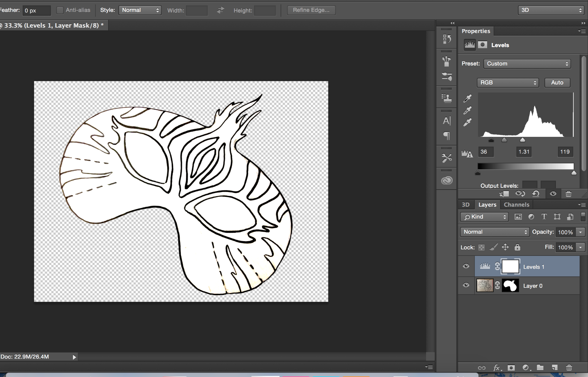
Task: Delete the adjustment layer via Properties trash icon
Action: pyautogui.click(x=569, y=194)
